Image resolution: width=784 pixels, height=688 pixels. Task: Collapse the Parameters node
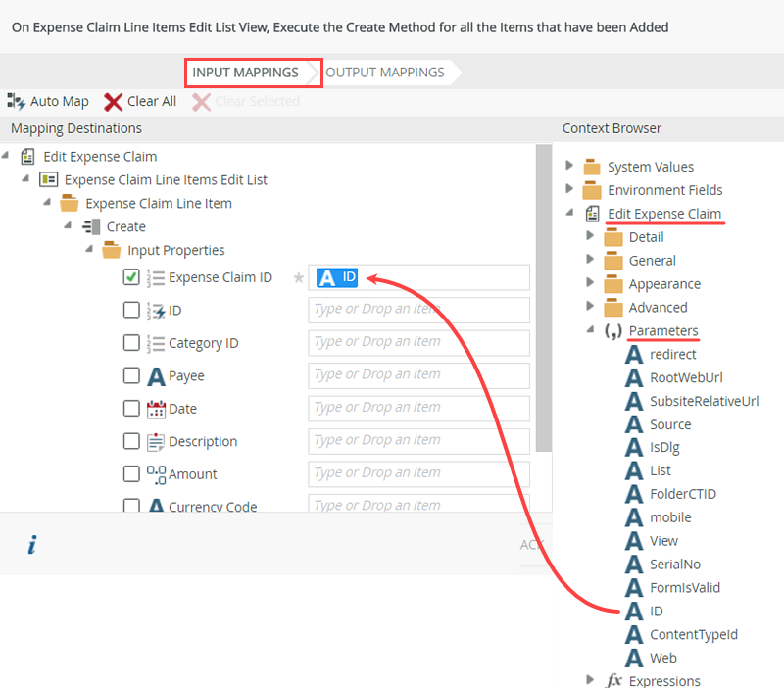[x=591, y=329]
